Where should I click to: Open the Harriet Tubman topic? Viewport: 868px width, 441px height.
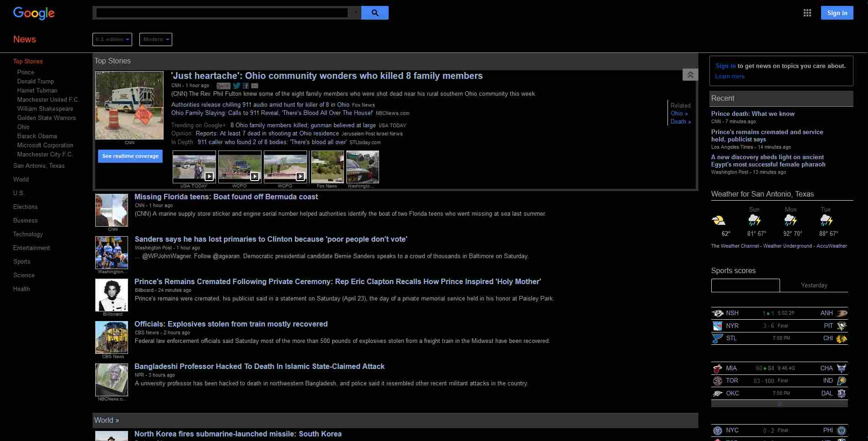pyautogui.click(x=37, y=91)
